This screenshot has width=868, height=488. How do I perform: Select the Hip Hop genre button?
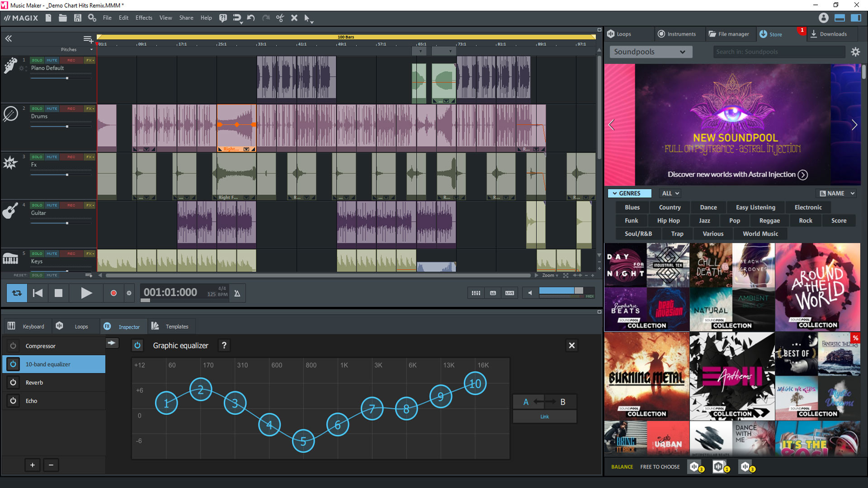tap(669, 221)
